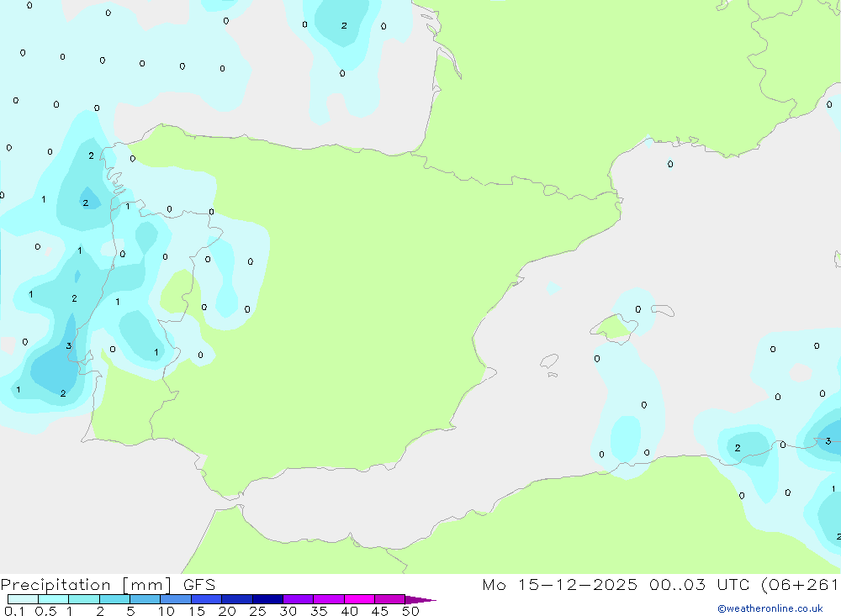Select the 30–35 mm violet legend swatch
The image size is (841, 616).
[298, 599]
